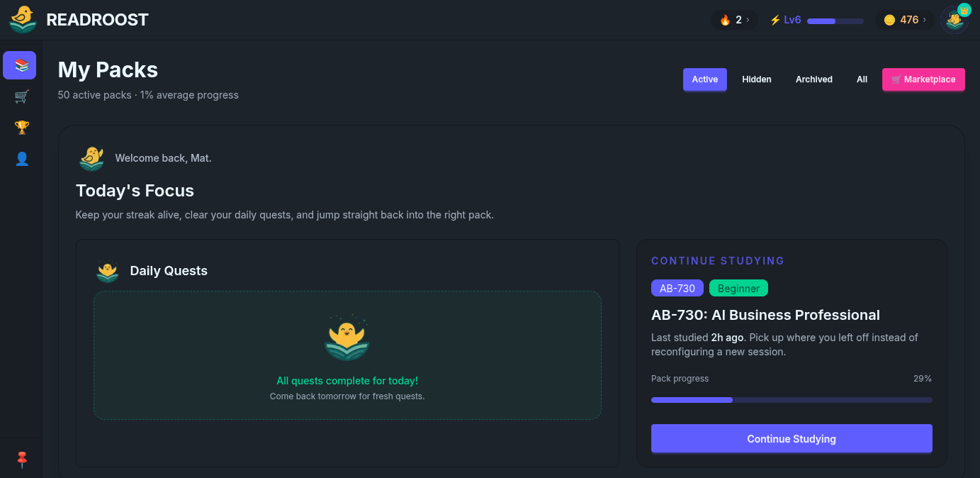This screenshot has width=980, height=478.
Task: Open pack AB-730: AI Business Professional
Action: point(765,315)
